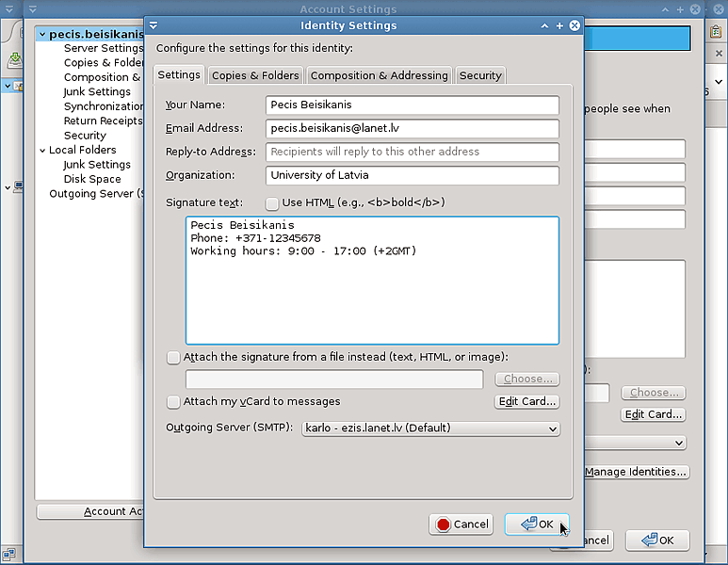Cancel the Identity Settings dialog
The image size is (728, 565).
pos(461,525)
